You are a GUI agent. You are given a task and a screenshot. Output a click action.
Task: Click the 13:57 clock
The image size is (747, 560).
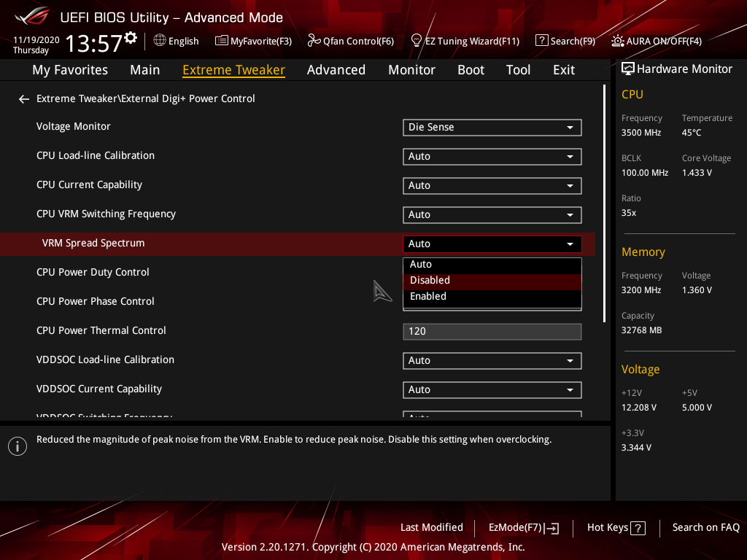[x=94, y=43]
